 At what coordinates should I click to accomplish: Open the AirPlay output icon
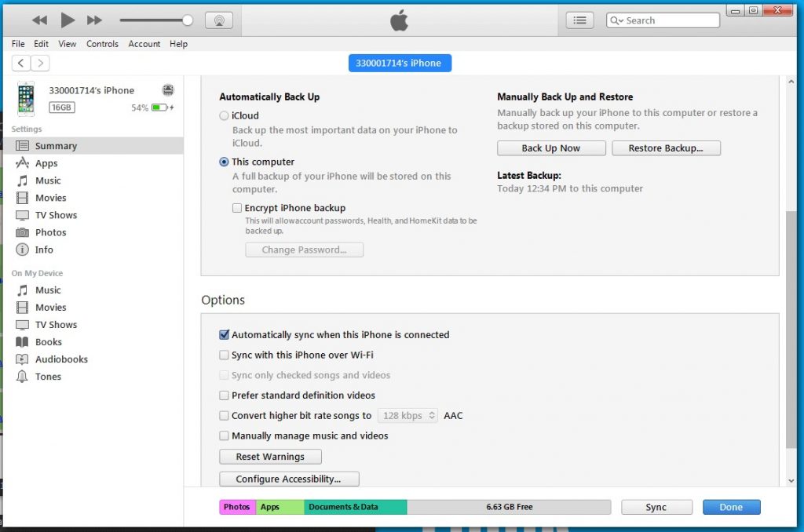coord(219,20)
